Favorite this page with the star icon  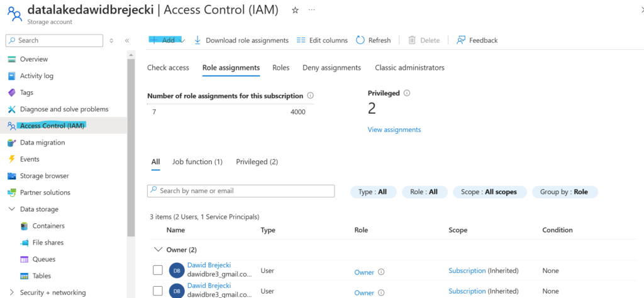295,11
